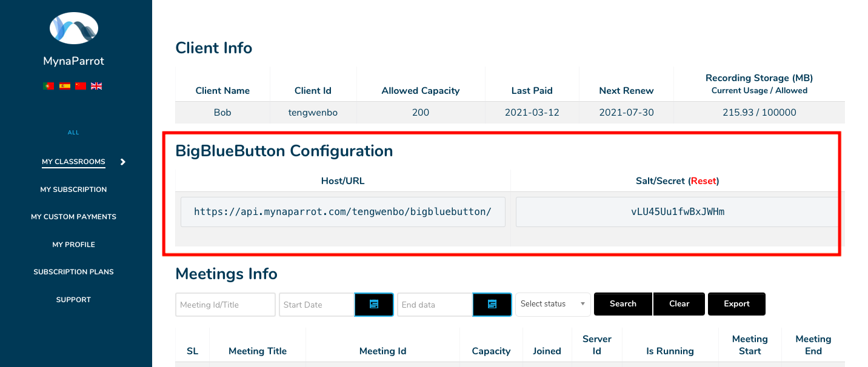
Task: Focus the Meeting Id/Title search field
Action: coord(225,304)
